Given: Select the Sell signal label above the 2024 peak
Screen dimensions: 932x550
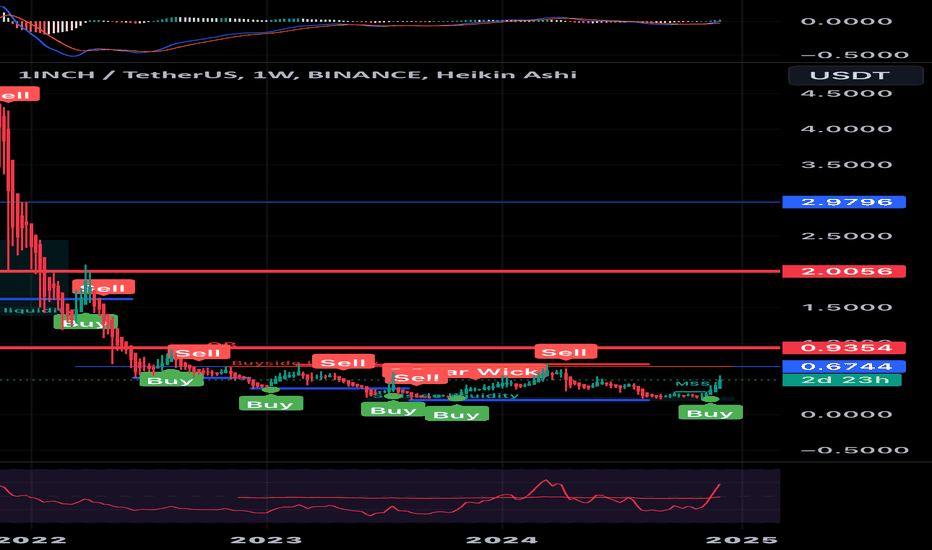Looking at the screenshot, I should point(565,352).
